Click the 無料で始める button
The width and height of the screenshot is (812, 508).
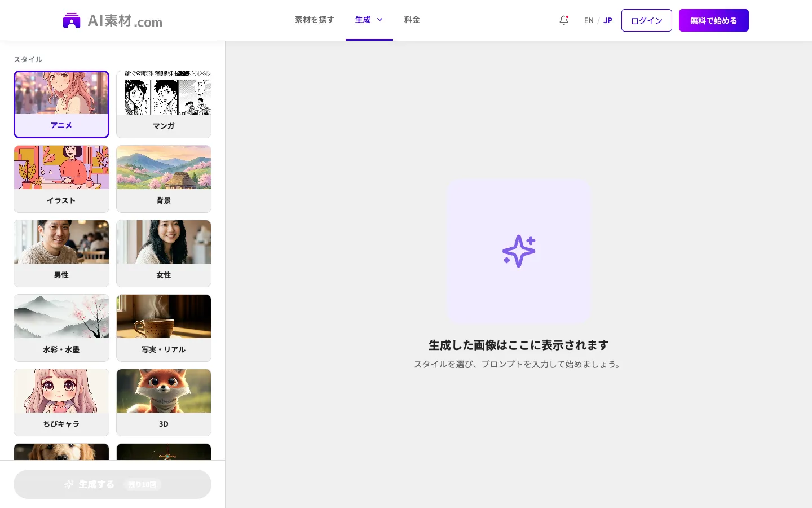coord(714,20)
